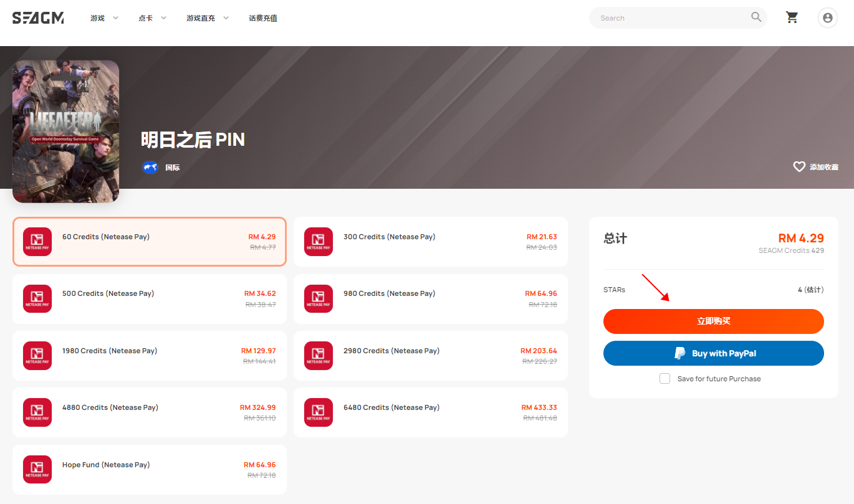Click Netease Pay icon on 2980 Credits
854x504 pixels.
click(x=319, y=356)
